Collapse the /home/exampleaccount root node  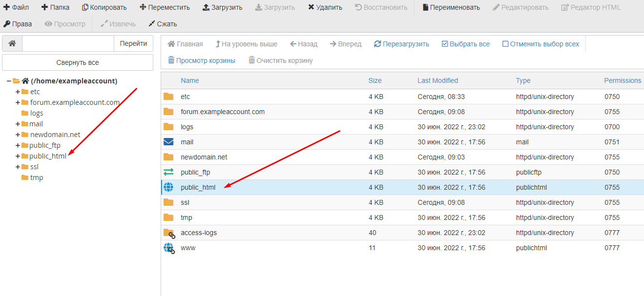(9, 81)
